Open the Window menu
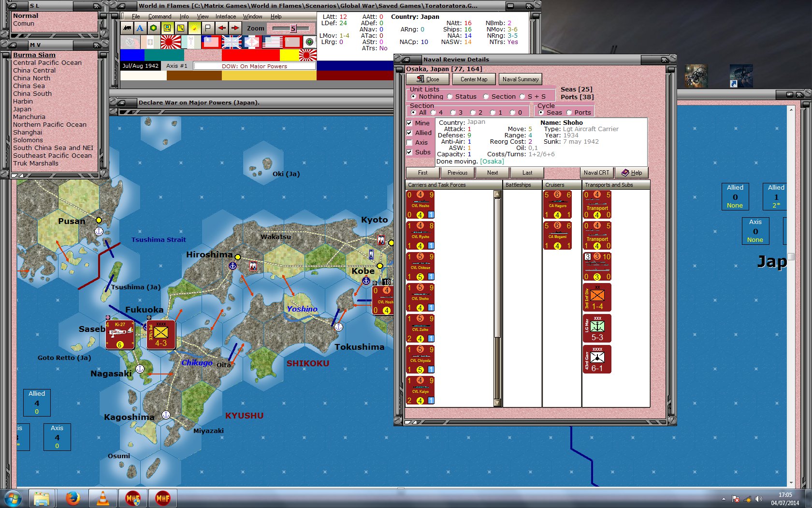 pyautogui.click(x=252, y=16)
